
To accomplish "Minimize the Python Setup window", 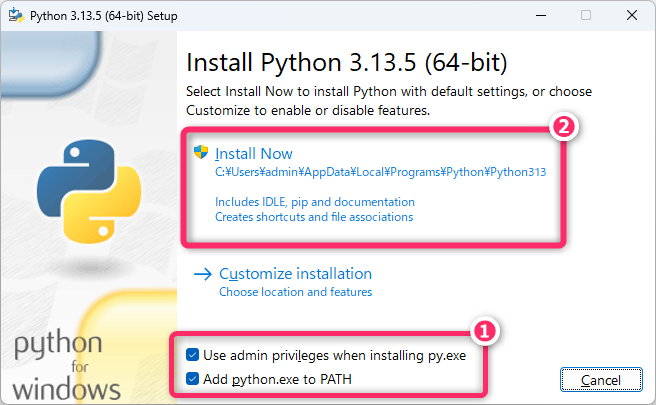I will point(540,15).
